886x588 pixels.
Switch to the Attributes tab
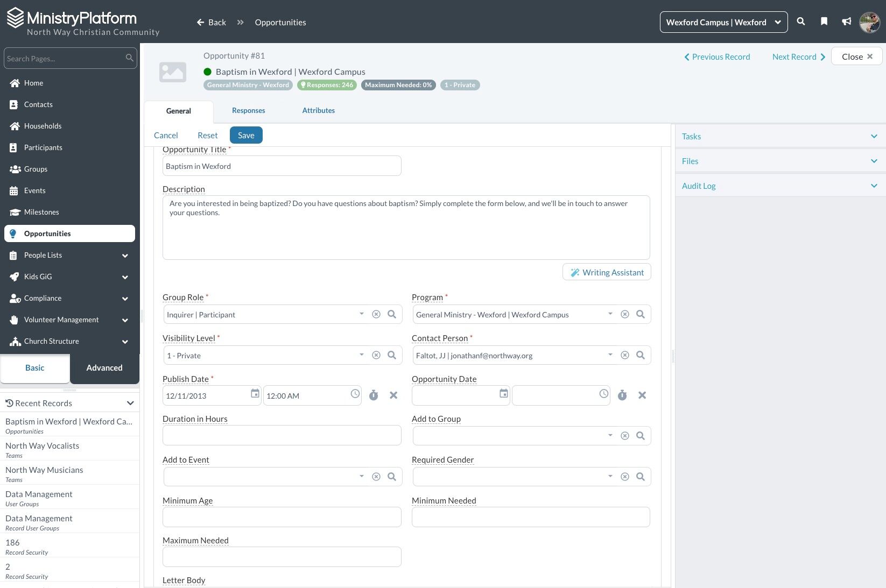click(318, 110)
